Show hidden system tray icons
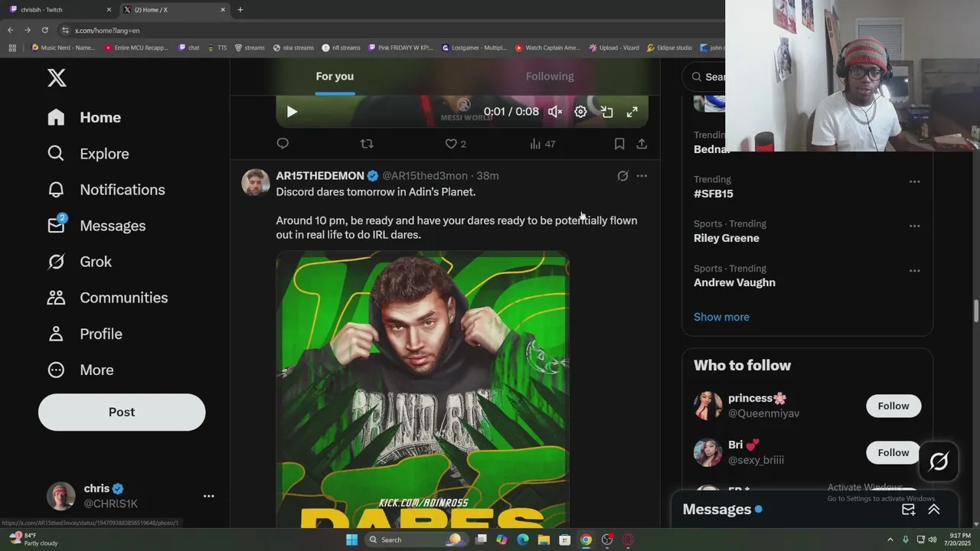This screenshot has height=551, width=980. pyautogui.click(x=892, y=540)
